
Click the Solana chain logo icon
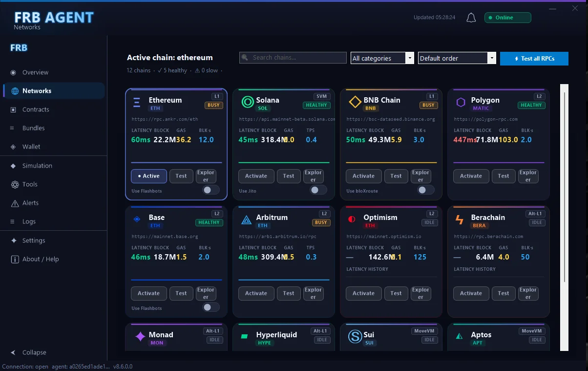coord(248,102)
